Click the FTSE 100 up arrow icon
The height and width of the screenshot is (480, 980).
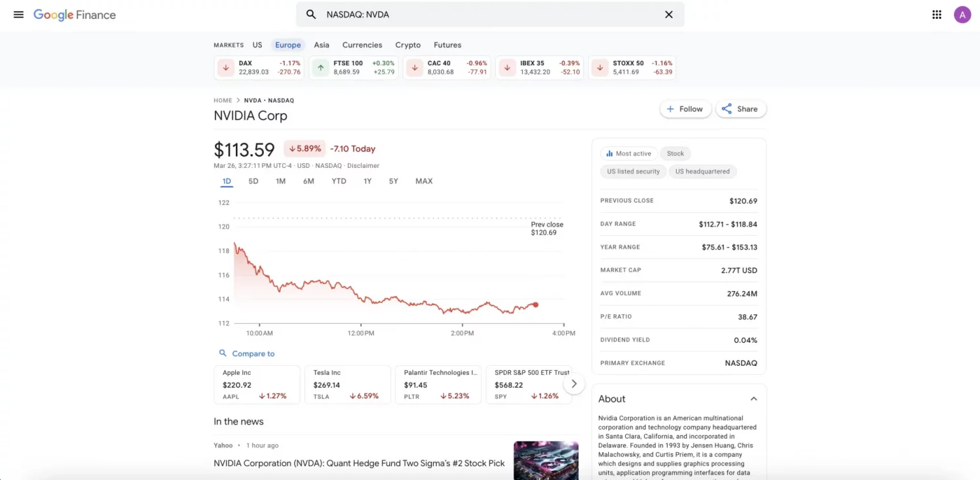pyautogui.click(x=320, y=68)
